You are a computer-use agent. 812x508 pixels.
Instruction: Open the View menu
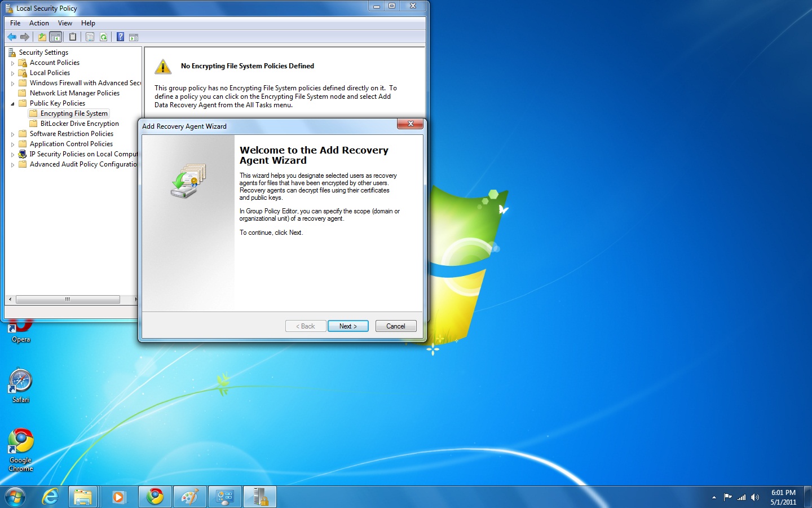(65, 23)
